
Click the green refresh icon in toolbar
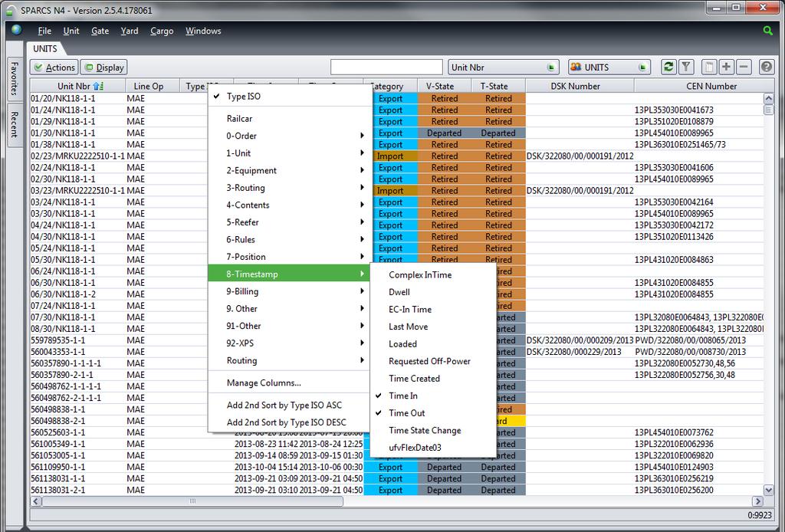[x=668, y=67]
